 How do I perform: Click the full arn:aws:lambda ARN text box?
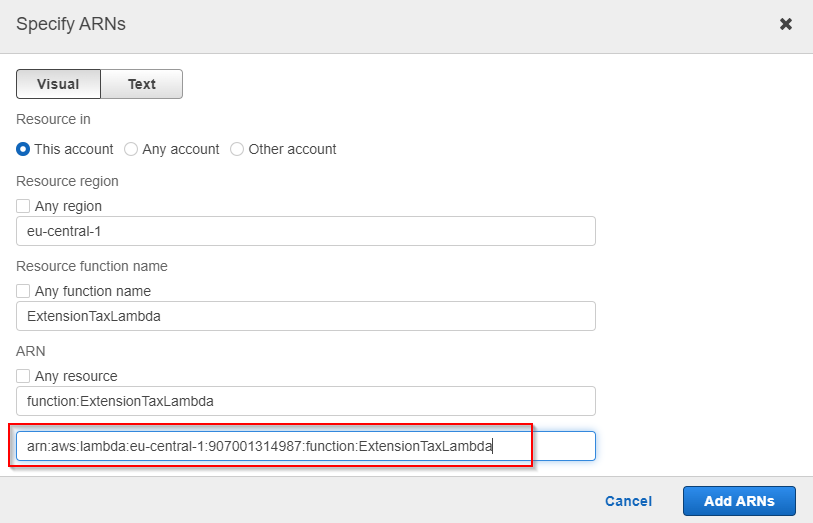click(306, 446)
